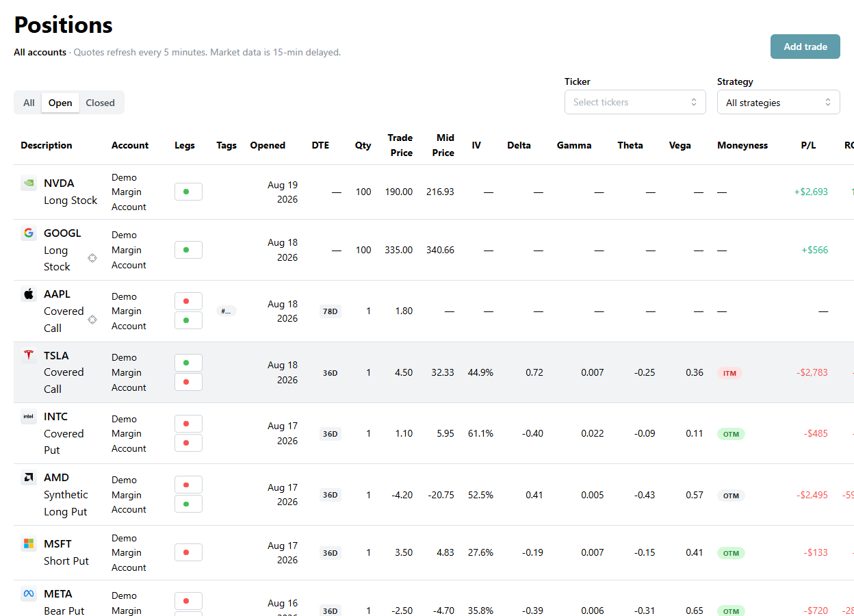Open the Strategy All strategies dropdown
The width and height of the screenshot is (854, 616).
(x=779, y=103)
